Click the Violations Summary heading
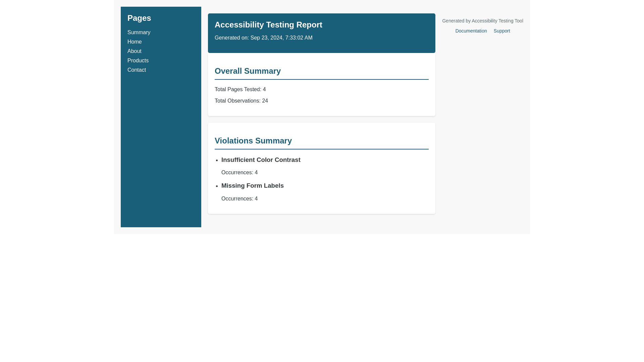Viewport: 644px width, 362px height. point(253,141)
